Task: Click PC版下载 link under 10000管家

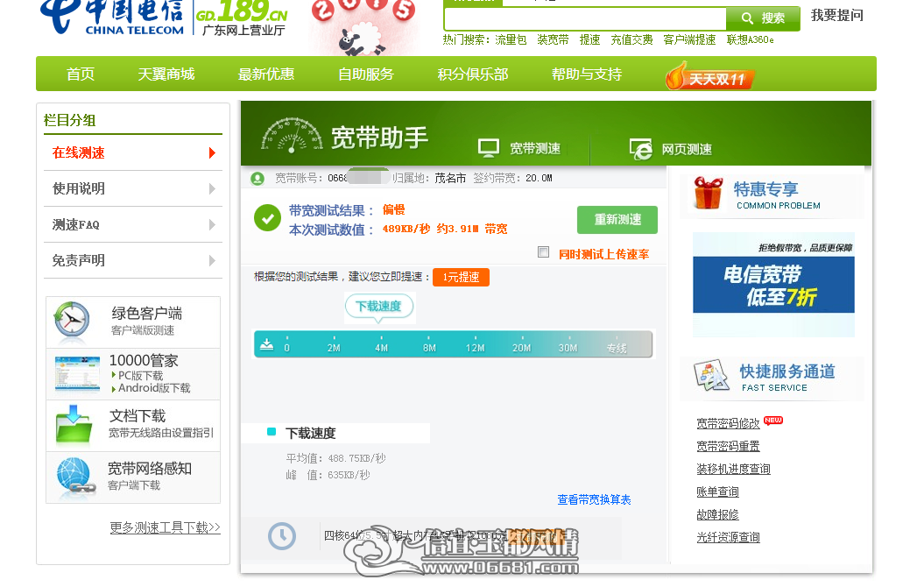Action: pos(140,376)
